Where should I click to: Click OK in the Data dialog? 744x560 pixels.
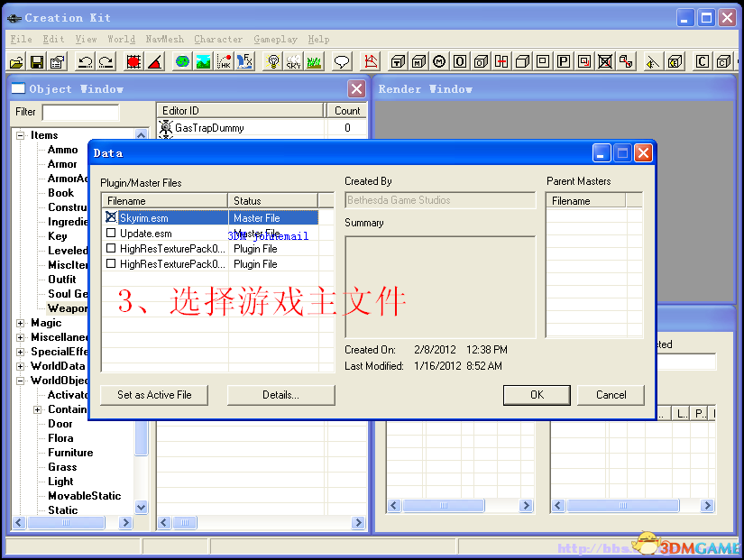tap(537, 395)
